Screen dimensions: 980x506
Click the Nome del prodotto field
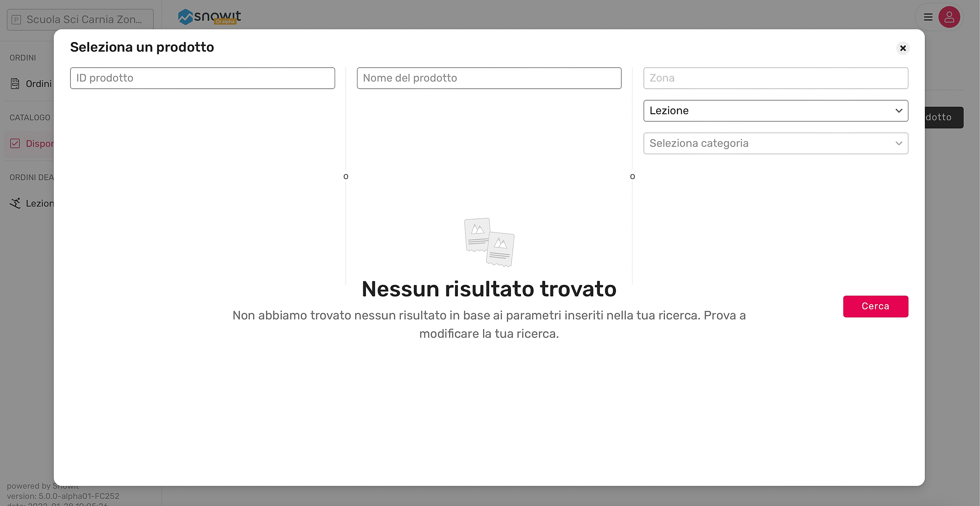click(x=489, y=78)
